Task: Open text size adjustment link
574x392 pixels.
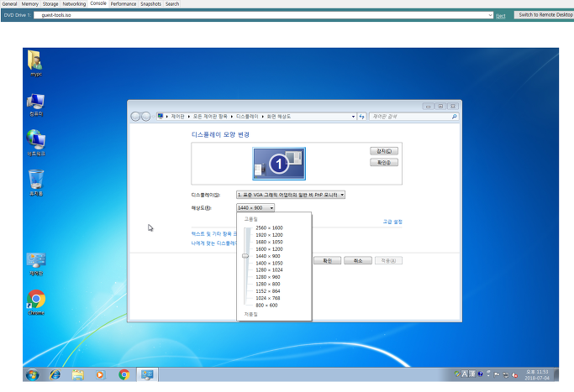Action: pyautogui.click(x=213, y=233)
